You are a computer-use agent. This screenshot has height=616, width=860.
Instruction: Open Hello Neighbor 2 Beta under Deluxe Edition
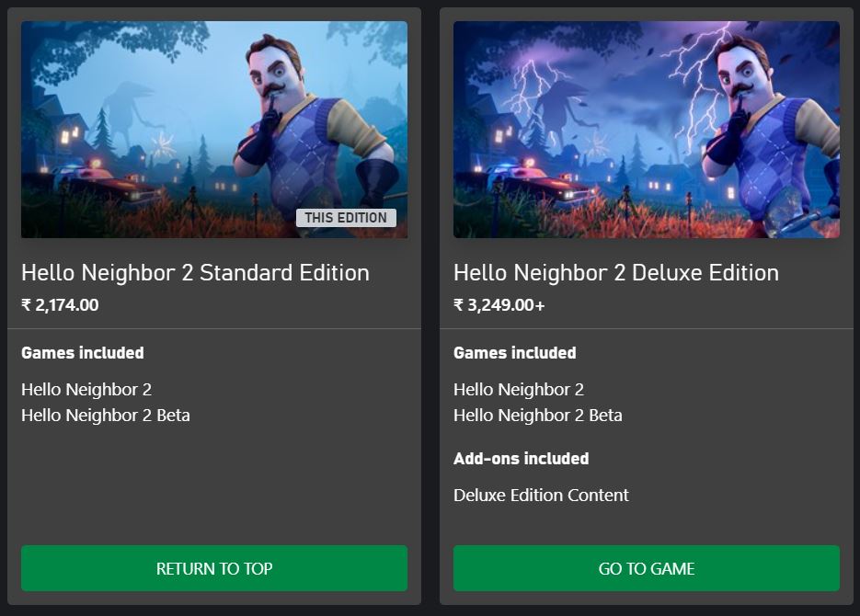537,415
